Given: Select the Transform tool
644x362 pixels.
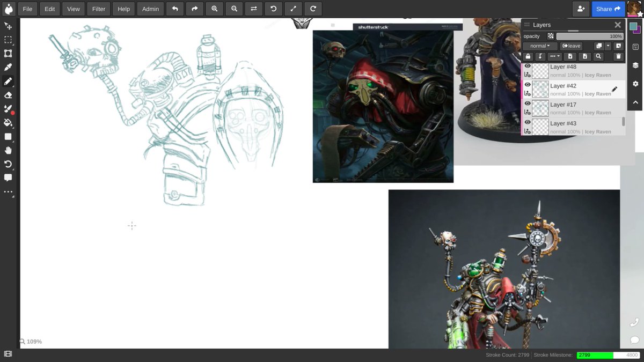Looking at the screenshot, I should [8, 54].
